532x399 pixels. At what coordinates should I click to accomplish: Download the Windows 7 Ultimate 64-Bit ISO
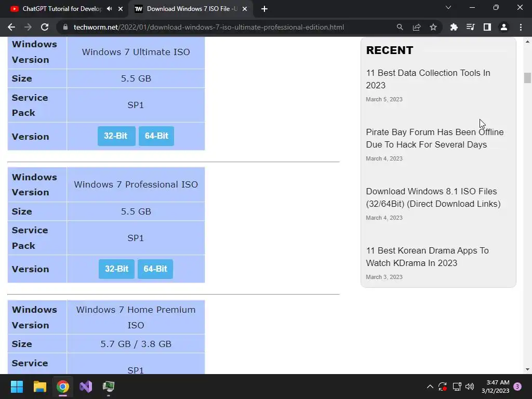(156, 136)
